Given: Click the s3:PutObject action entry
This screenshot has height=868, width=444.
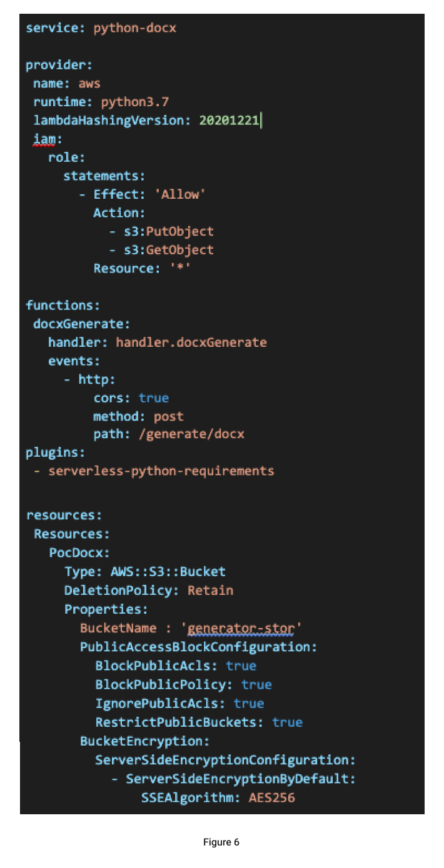Looking at the screenshot, I should 168,231.
